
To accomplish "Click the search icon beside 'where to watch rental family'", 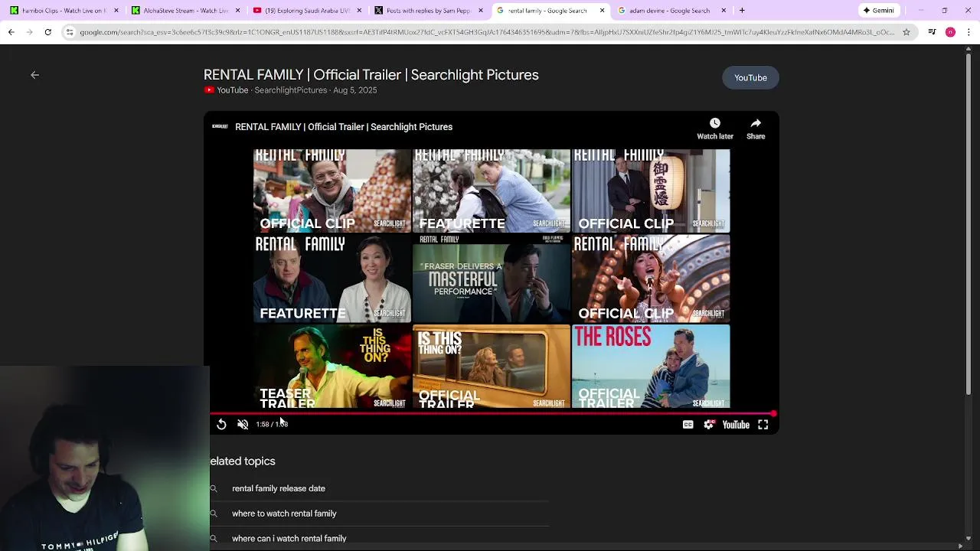I will pos(214,514).
